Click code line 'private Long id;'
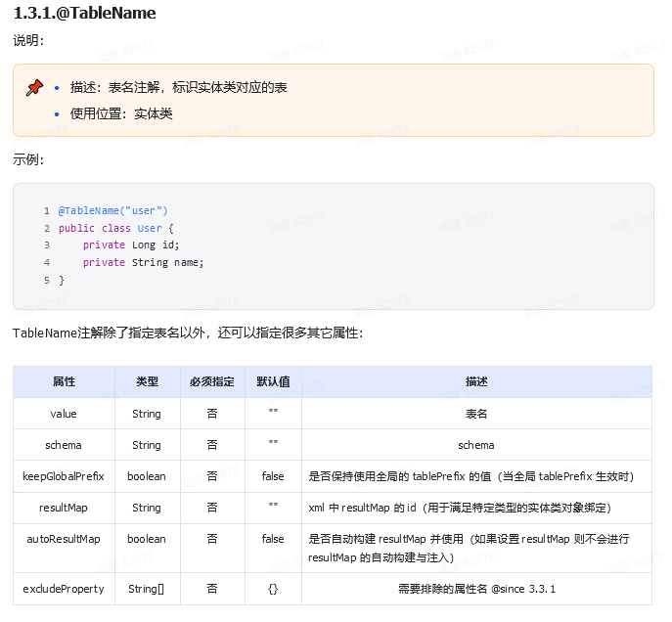The image size is (672, 622). point(131,245)
